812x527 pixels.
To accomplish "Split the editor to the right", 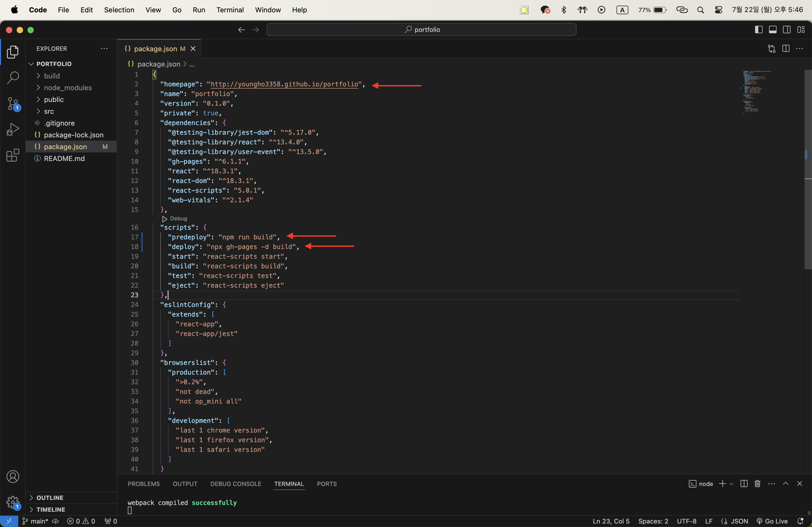I will pos(786,49).
